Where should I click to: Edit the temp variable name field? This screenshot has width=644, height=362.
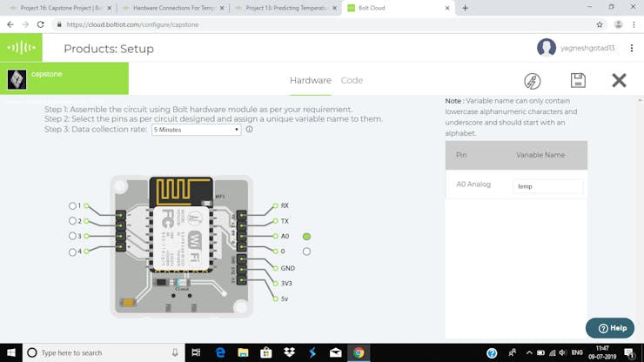point(548,186)
